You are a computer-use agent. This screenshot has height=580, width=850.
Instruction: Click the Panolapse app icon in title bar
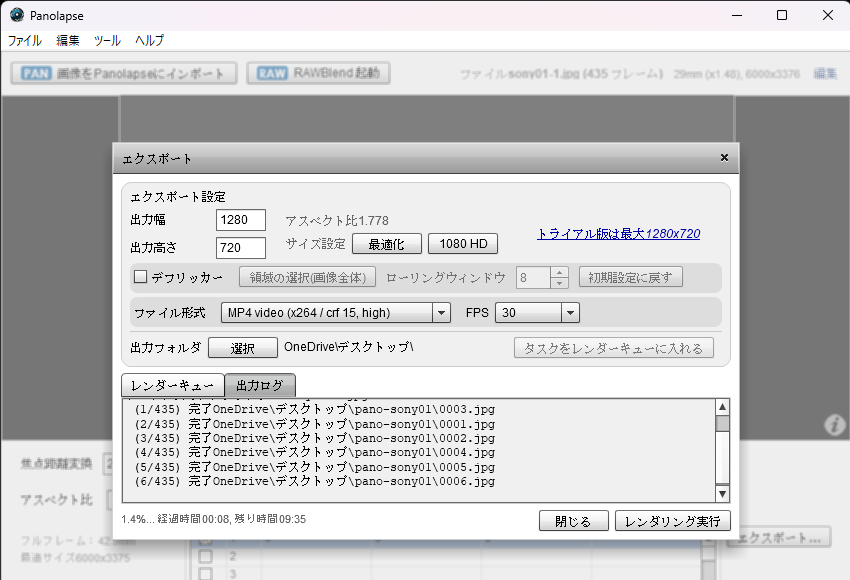16,15
